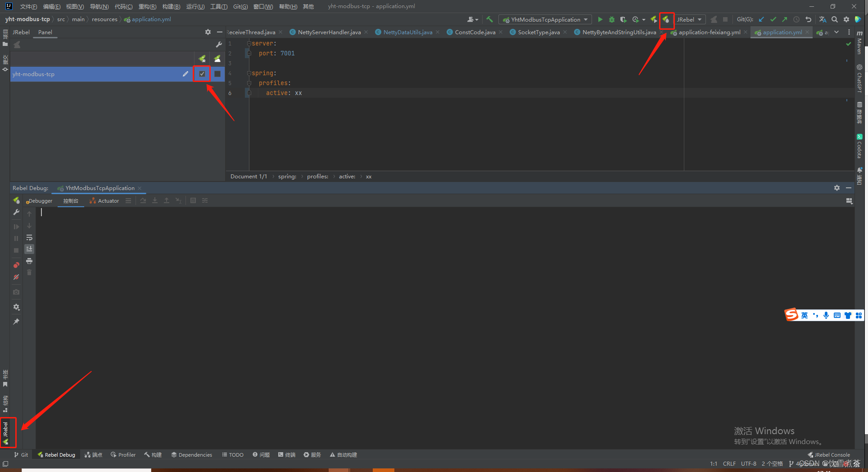The width and height of the screenshot is (868, 472).
Task: Hide the JRebel Panel with the minimize dash
Action: [x=219, y=32]
